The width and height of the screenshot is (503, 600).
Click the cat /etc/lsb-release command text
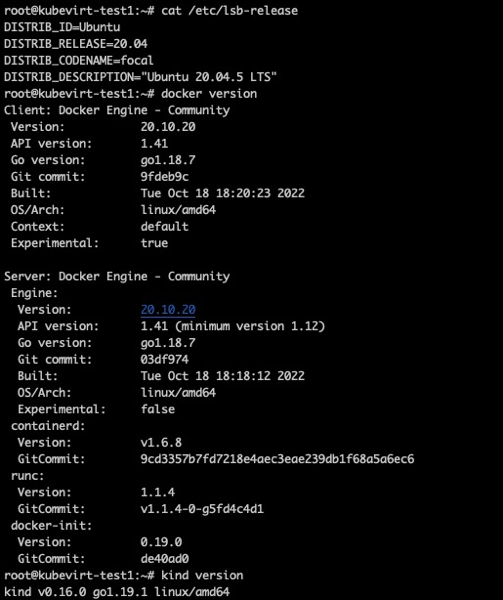tap(230, 10)
